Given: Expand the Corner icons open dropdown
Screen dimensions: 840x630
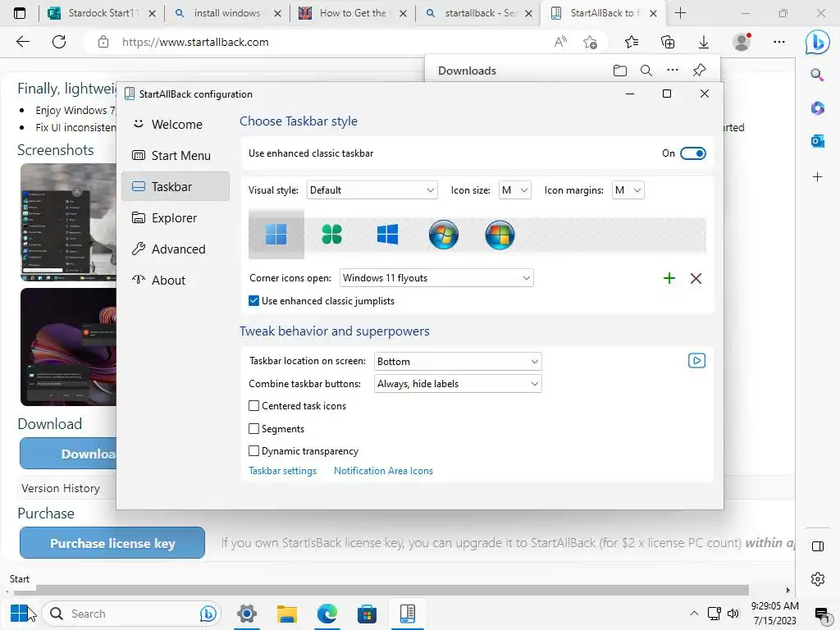Looking at the screenshot, I should coord(436,277).
